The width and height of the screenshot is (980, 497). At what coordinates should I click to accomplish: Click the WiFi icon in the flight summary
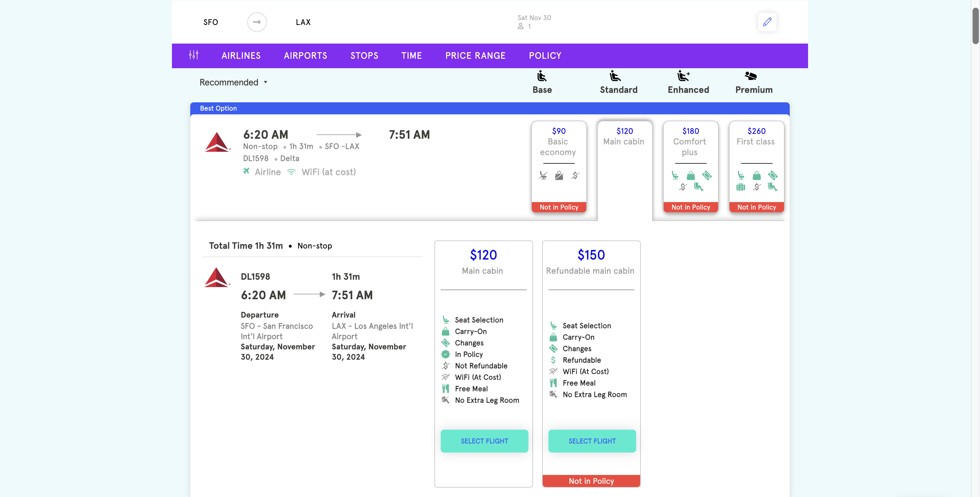291,172
